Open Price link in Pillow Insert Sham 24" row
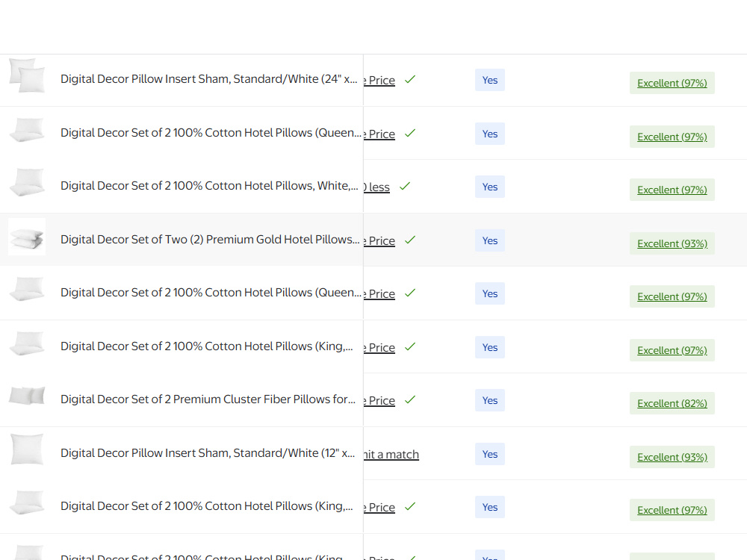The image size is (747, 560). click(x=379, y=81)
